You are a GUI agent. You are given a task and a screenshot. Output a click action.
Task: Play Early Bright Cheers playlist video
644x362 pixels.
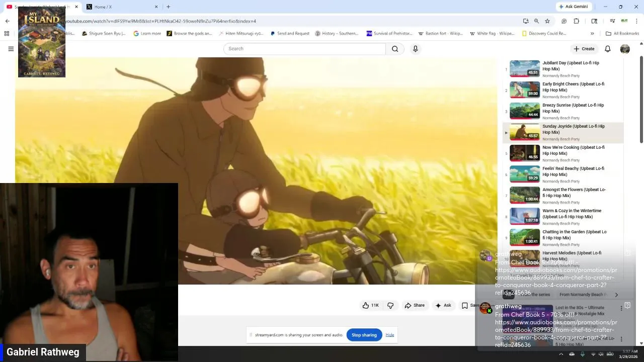[x=563, y=90]
